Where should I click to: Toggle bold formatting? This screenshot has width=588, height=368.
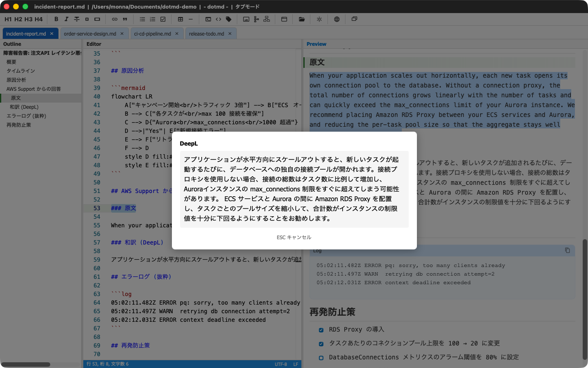56,19
